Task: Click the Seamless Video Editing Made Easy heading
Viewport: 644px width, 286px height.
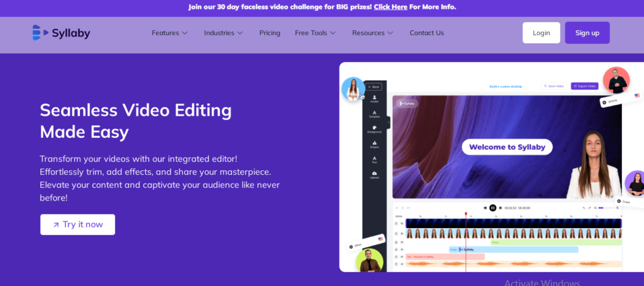Action: point(136,121)
